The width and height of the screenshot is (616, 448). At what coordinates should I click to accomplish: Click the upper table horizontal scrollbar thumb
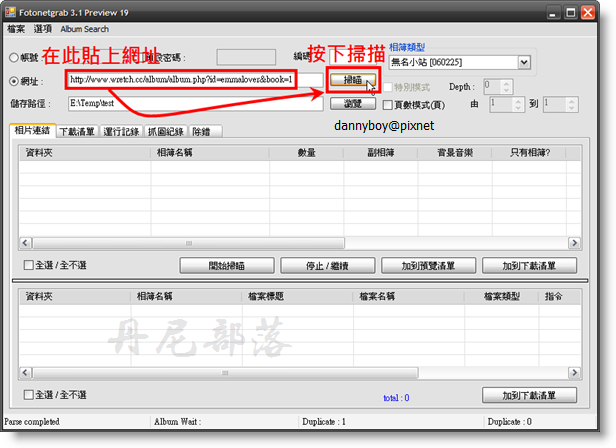pyautogui.click(x=189, y=243)
